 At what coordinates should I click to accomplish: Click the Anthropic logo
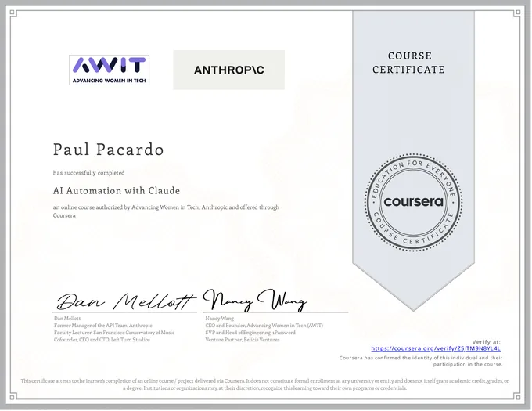click(x=229, y=70)
